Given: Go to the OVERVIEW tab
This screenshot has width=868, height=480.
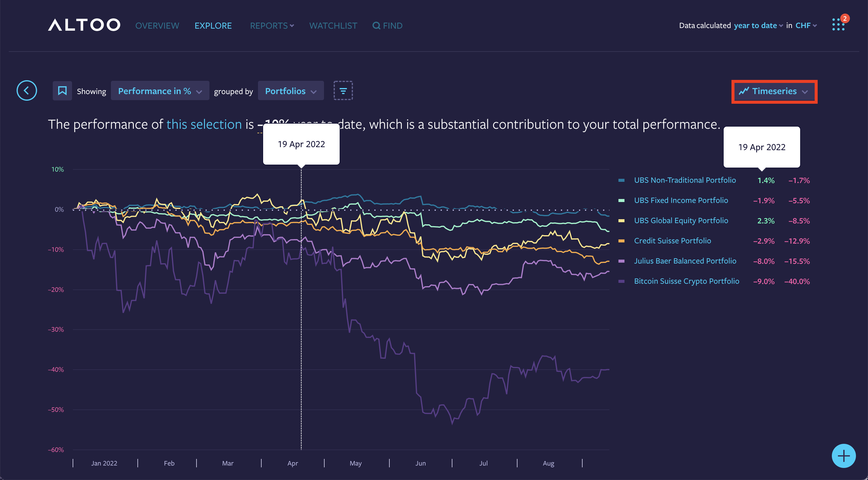Looking at the screenshot, I should click(157, 26).
